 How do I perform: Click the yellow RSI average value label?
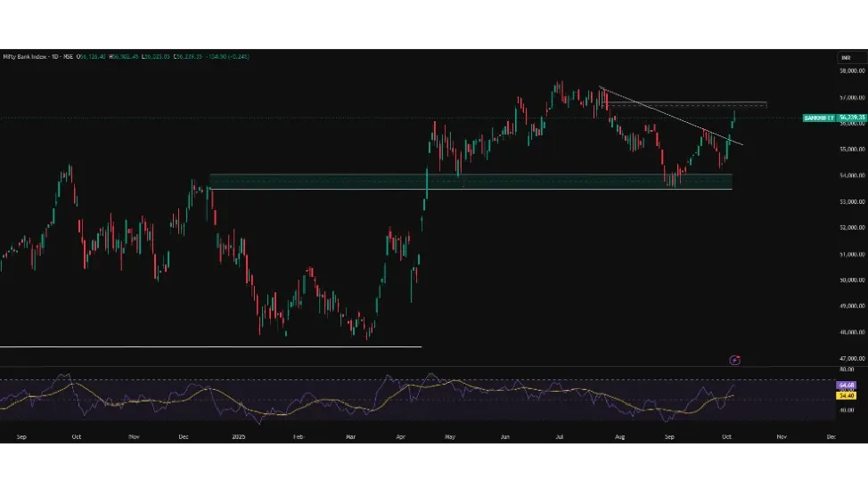[846, 394]
